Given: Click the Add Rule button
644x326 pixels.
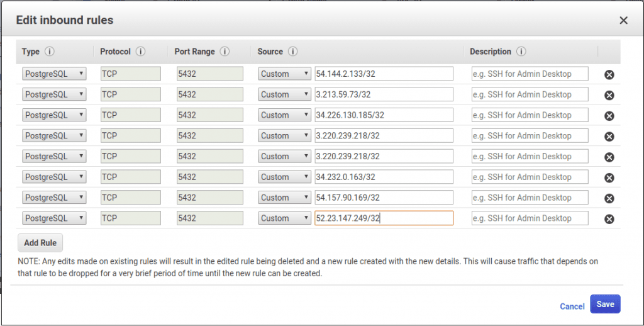Looking at the screenshot, I should pos(40,243).
